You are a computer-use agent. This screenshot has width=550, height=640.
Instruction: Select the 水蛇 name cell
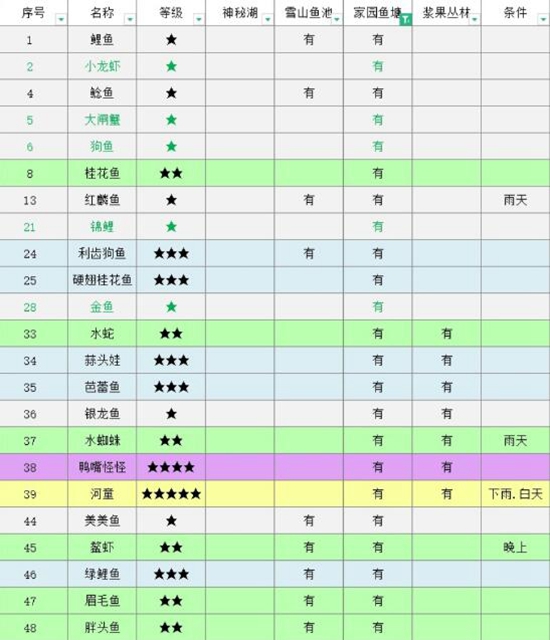(102, 333)
